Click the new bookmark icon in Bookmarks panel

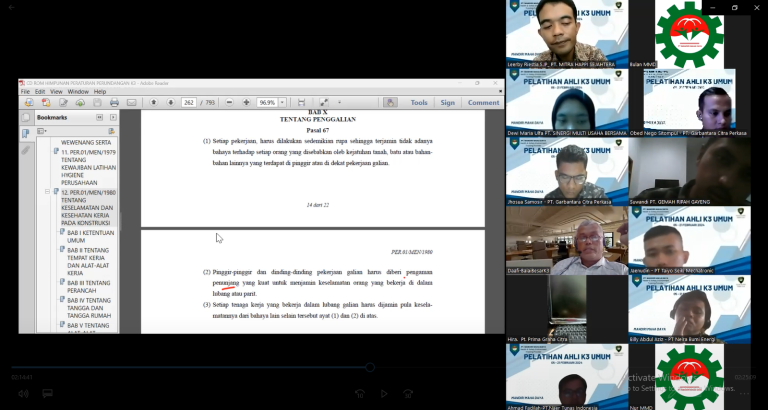pos(111,131)
